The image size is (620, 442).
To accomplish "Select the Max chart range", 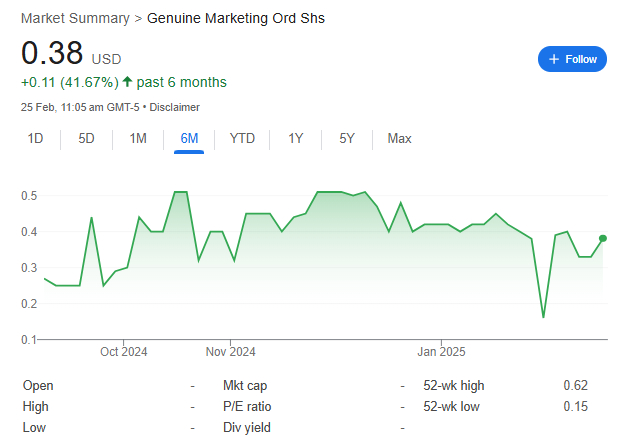I will coord(399,139).
